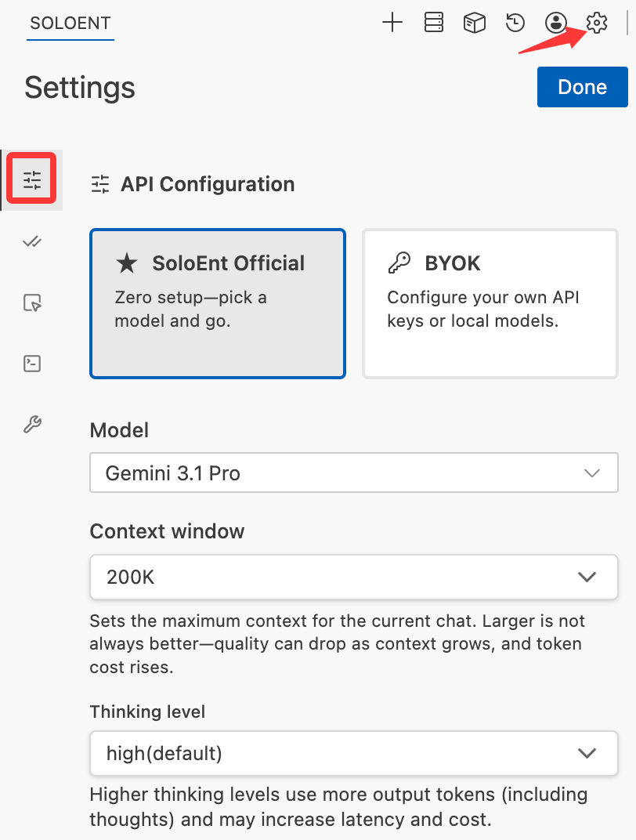Open the Context window dropdown showing 200K
Screen dimensions: 636x840
coord(354,577)
